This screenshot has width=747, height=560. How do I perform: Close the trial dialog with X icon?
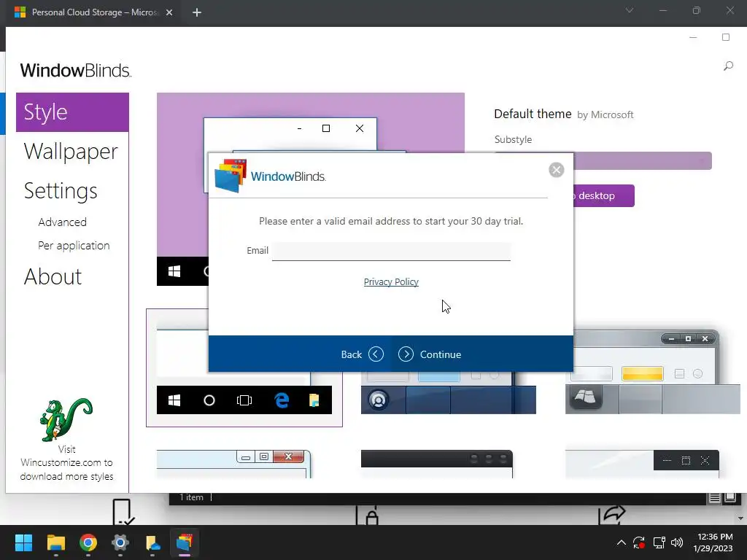[556, 170]
